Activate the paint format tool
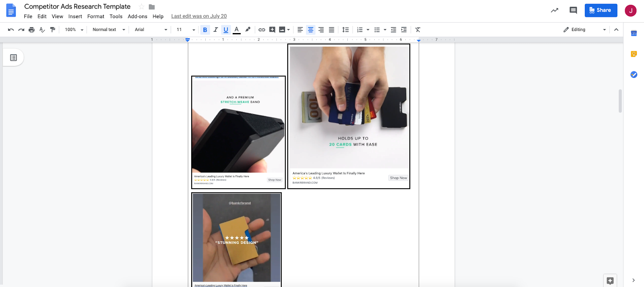Image resolution: width=644 pixels, height=287 pixels. [53, 29]
